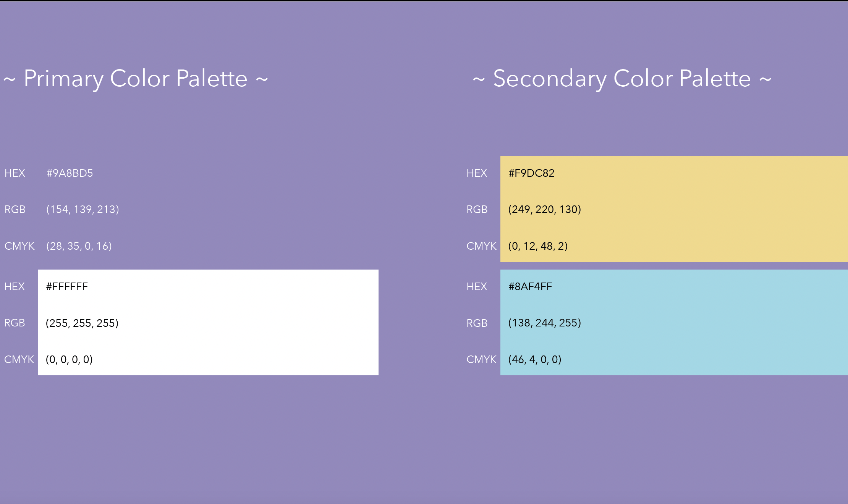
Task: Select the #F9DC82 hex code text
Action: (x=531, y=173)
